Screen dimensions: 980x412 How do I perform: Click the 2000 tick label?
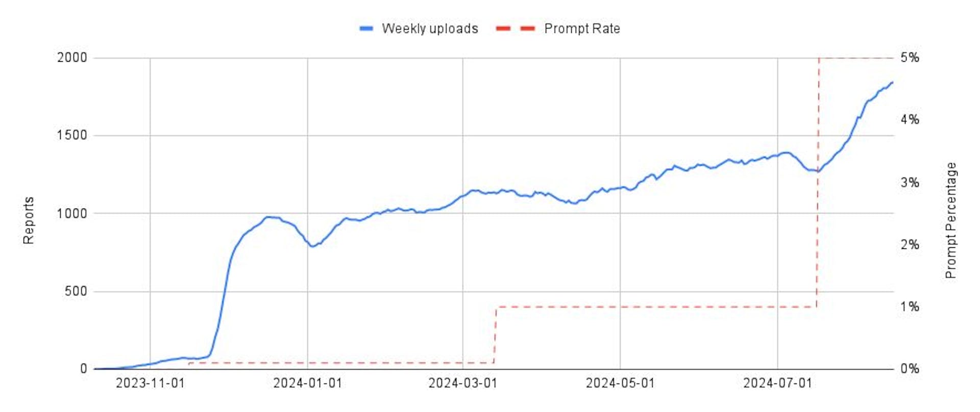pos(72,58)
